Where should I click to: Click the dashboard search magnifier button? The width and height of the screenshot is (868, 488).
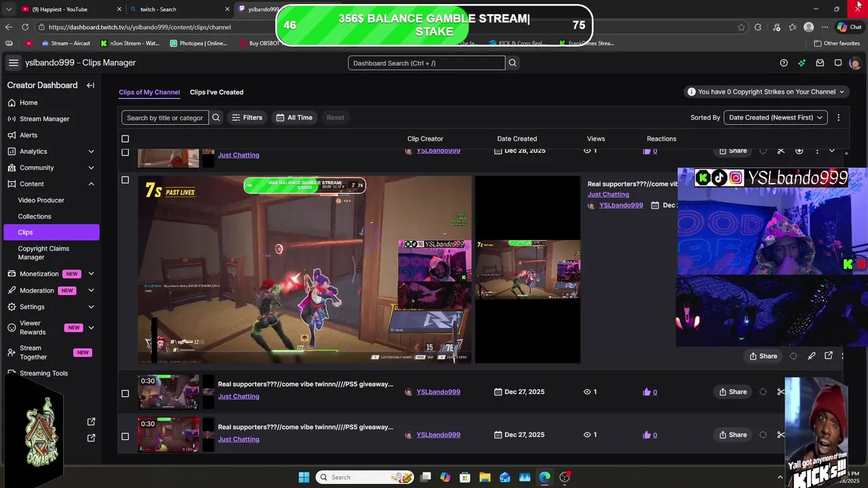pos(513,63)
